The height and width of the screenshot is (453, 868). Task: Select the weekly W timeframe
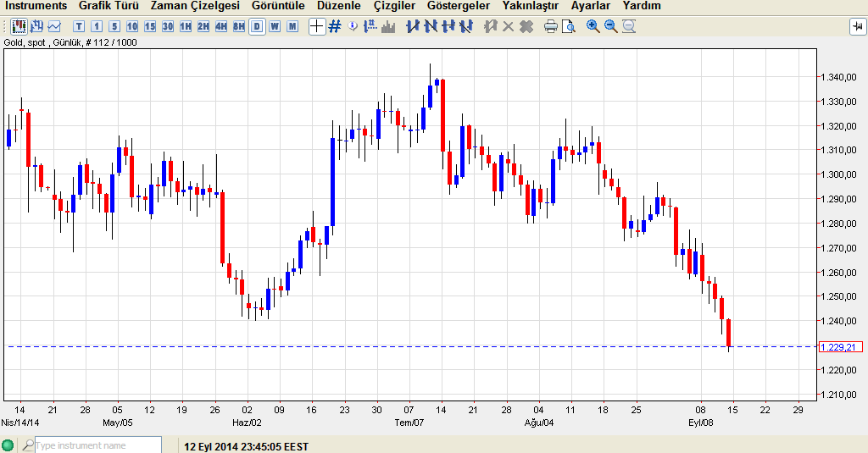275,26
